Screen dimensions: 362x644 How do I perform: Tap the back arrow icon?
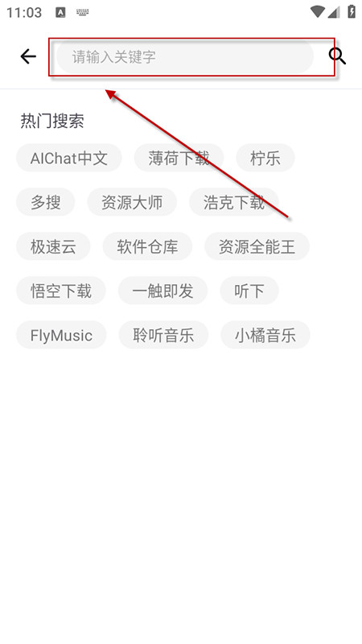[28, 56]
